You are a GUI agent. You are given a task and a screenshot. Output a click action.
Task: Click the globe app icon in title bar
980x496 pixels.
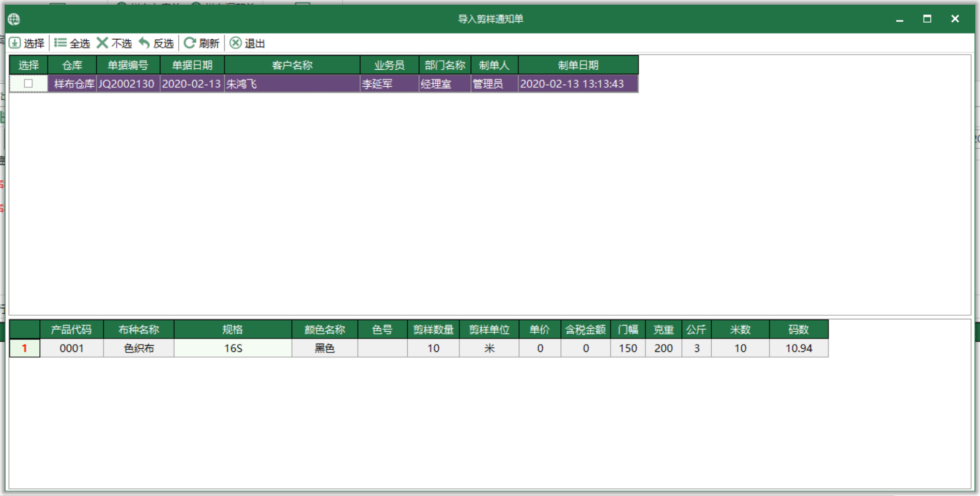point(14,19)
